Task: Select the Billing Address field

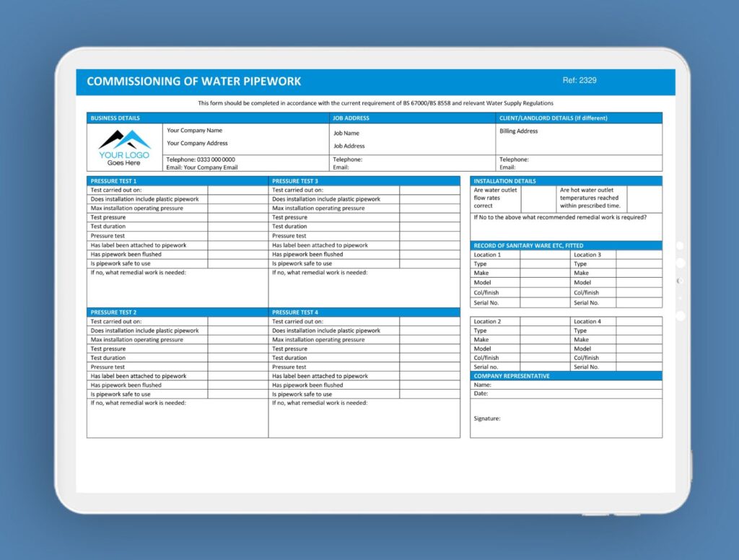Action: pos(519,131)
